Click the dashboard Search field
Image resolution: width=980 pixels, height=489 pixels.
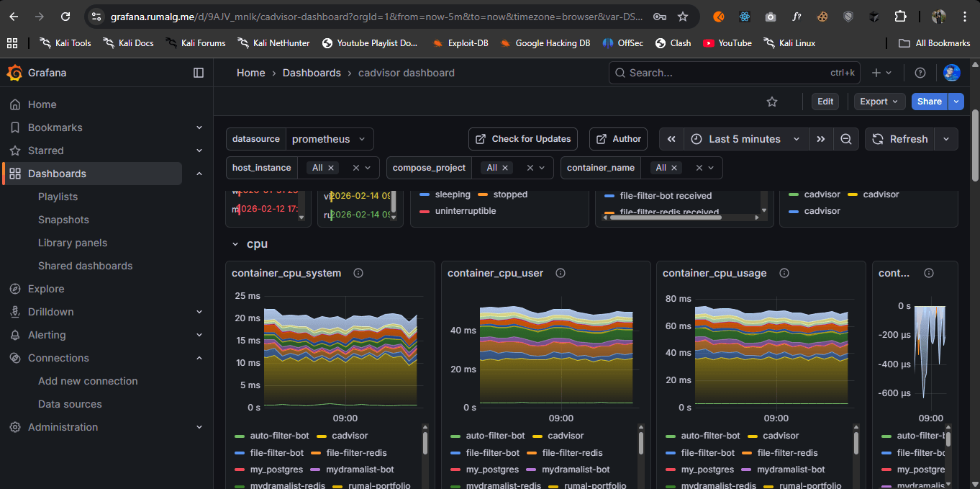click(x=720, y=72)
